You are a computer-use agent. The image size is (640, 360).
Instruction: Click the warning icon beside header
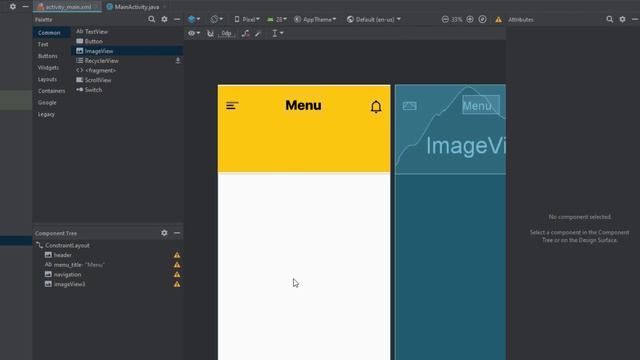(177, 255)
